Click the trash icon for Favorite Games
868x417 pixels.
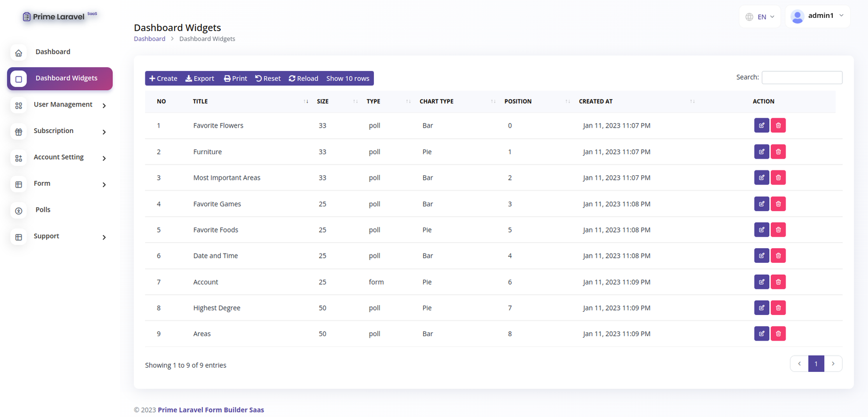click(778, 204)
